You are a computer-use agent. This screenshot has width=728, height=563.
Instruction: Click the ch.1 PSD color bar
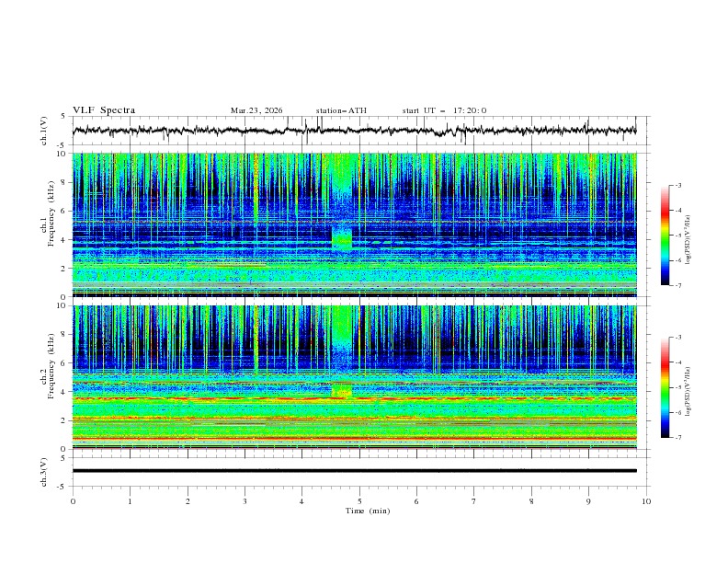click(665, 236)
